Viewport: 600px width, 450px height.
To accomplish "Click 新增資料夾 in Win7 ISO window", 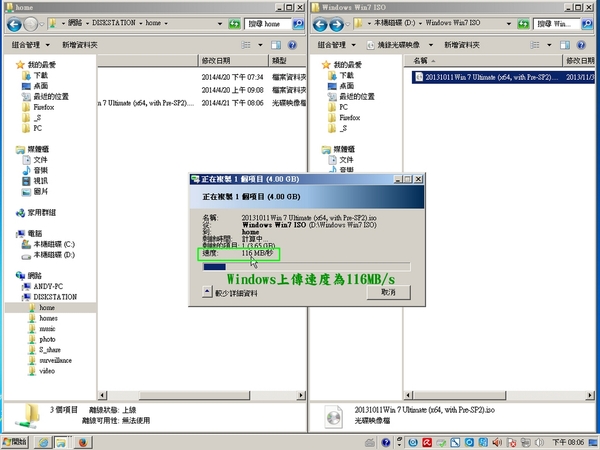I will pyautogui.click(x=462, y=45).
